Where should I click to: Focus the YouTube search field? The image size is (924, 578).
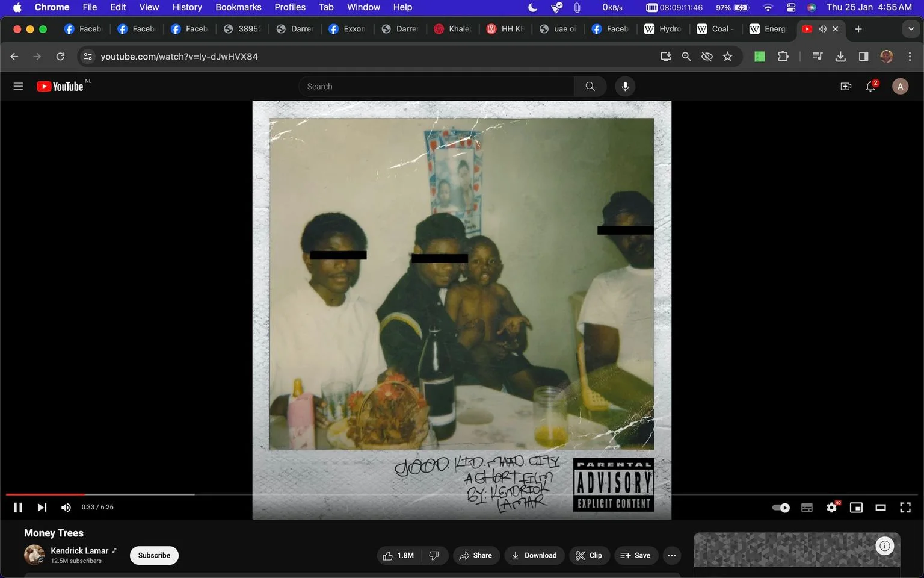coord(436,87)
